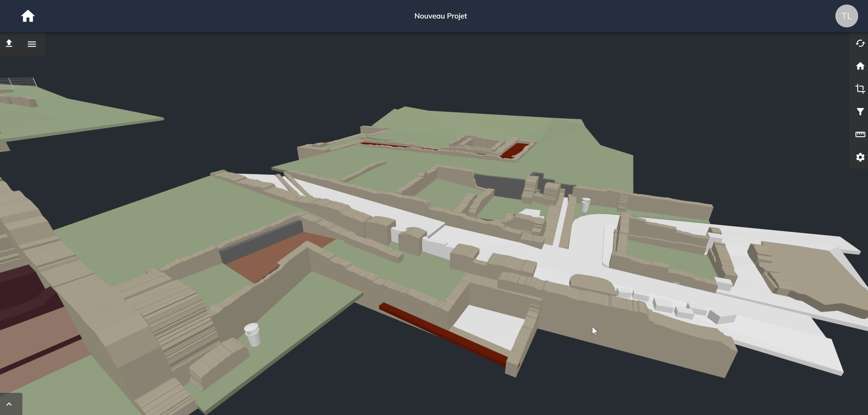Viewport: 868px width, 415px height.
Task: Open the TL user avatar menu
Action: point(846,16)
